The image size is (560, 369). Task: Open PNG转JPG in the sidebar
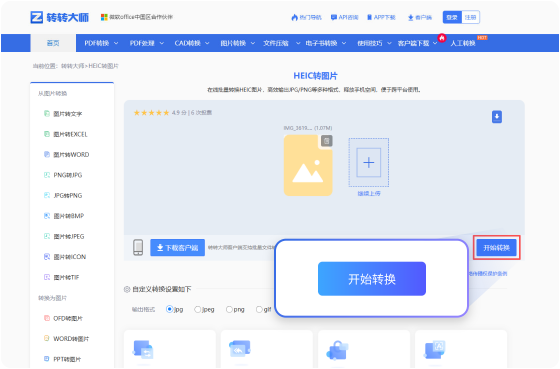[x=63, y=175]
